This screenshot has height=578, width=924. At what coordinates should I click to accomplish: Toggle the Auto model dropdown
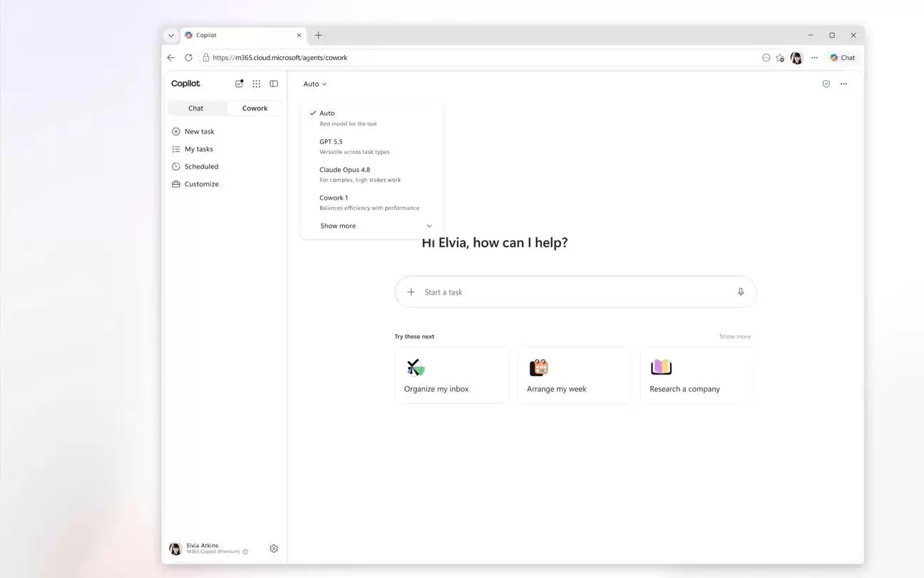(314, 84)
